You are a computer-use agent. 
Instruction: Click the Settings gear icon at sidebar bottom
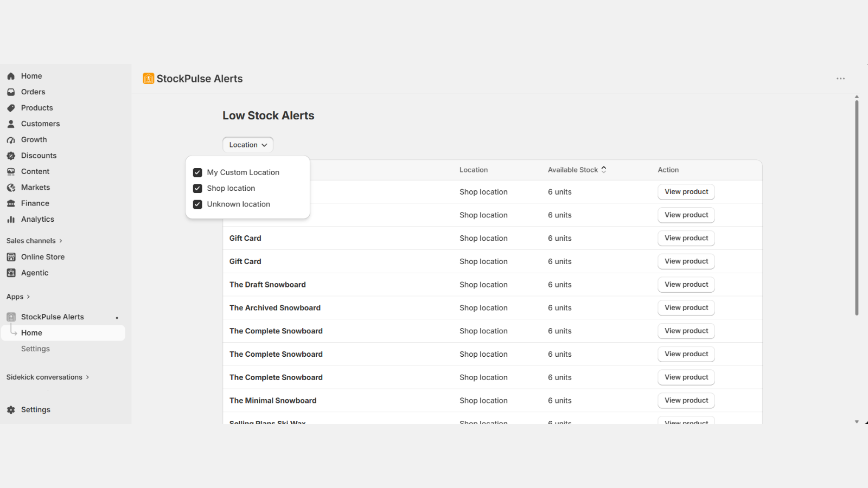pyautogui.click(x=11, y=410)
